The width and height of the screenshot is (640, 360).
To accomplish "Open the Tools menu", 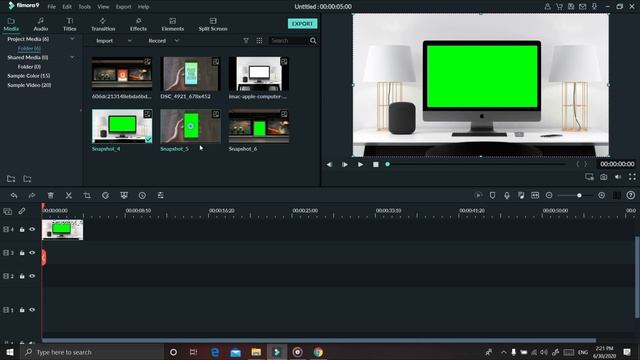I will tap(84, 7).
